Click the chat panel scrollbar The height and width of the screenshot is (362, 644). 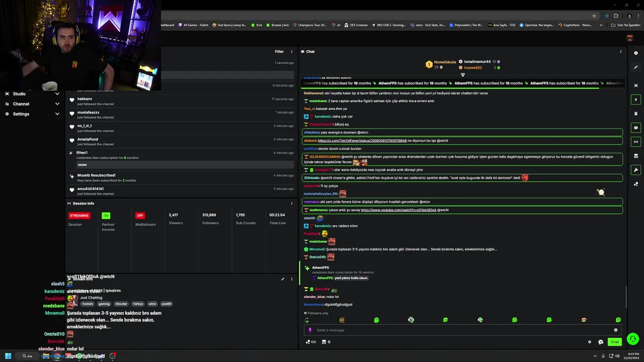click(626, 298)
